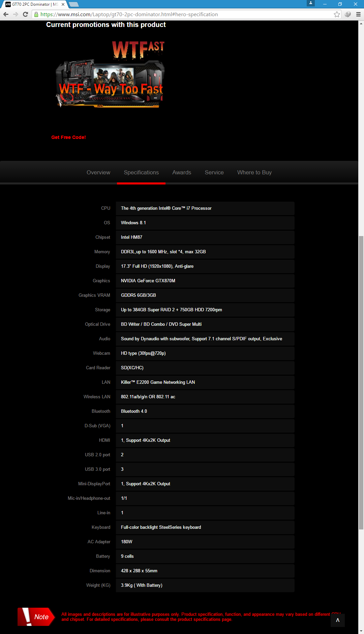This screenshot has height=634, width=364.
Task: Click the Dimension value '428 x 288 x 55mm'
Action: 139,571
